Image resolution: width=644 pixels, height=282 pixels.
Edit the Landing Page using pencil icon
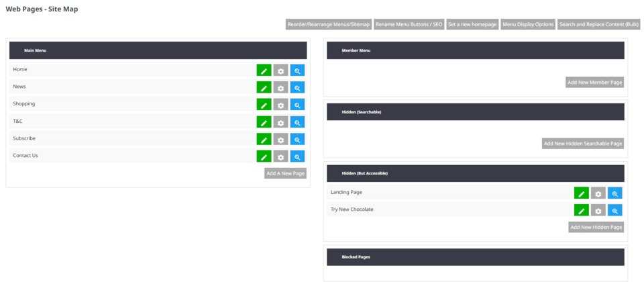pos(582,193)
